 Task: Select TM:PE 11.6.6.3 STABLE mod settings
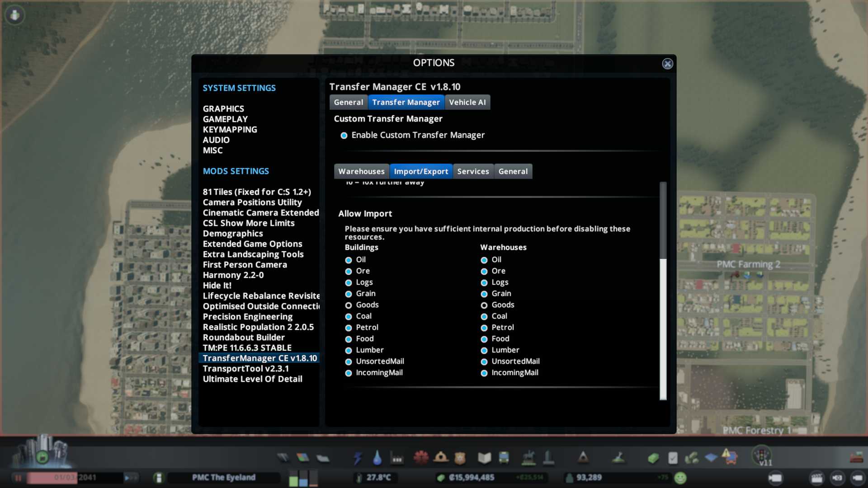tap(247, 348)
